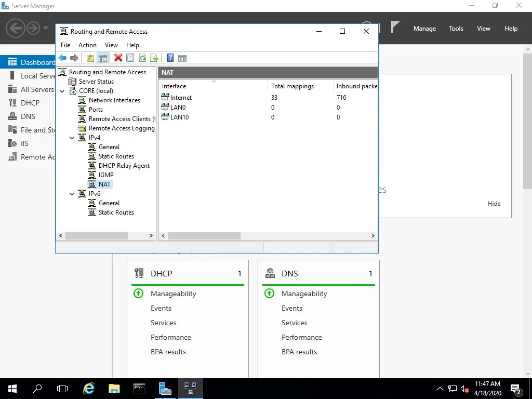
Task: Open the Tools menu in Server Manager
Action: click(x=456, y=29)
